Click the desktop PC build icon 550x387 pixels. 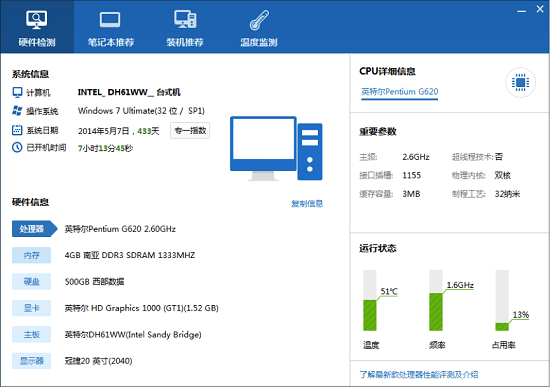(x=185, y=19)
